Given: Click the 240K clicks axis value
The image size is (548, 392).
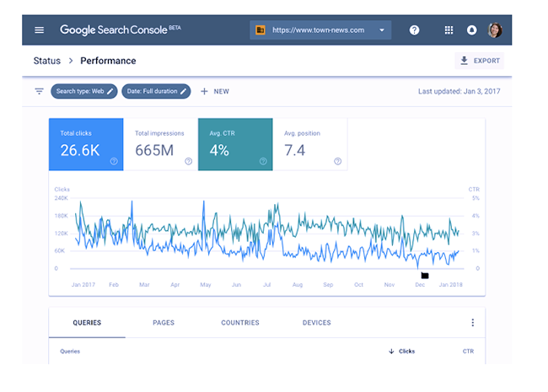Looking at the screenshot, I should 62,198.
